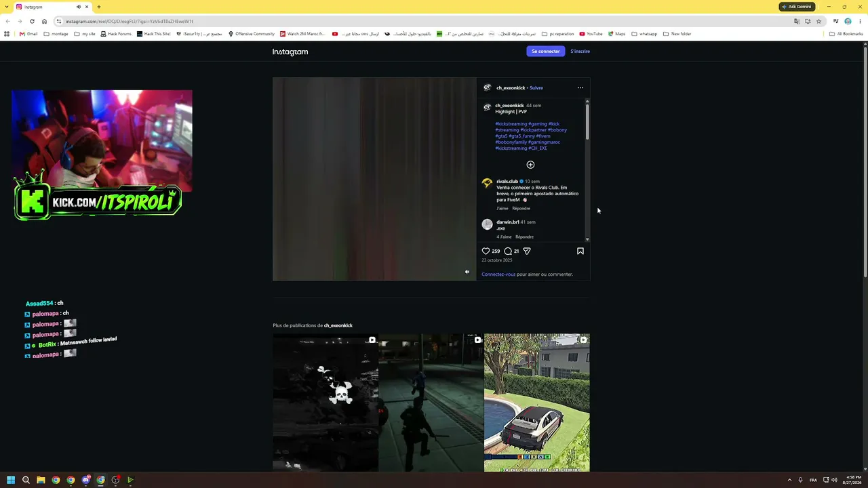Bookmark this page with the star icon
Screen dimensions: 868x488
[x=818, y=21]
